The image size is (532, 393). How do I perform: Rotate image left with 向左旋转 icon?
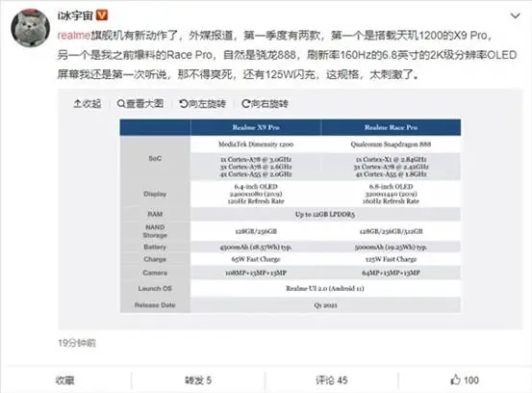pos(184,104)
